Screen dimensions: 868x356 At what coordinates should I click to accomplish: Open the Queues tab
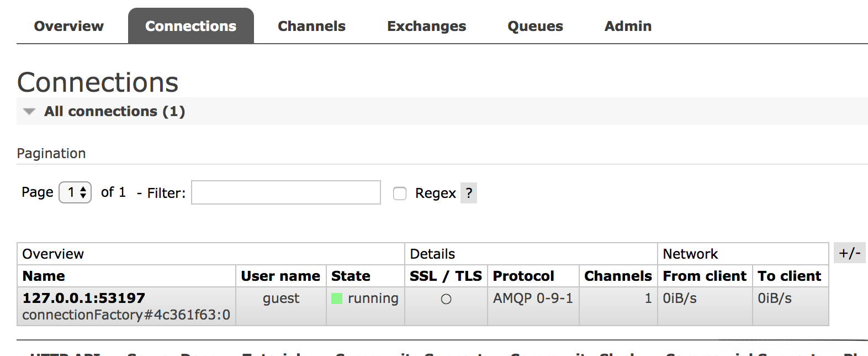[x=535, y=26]
